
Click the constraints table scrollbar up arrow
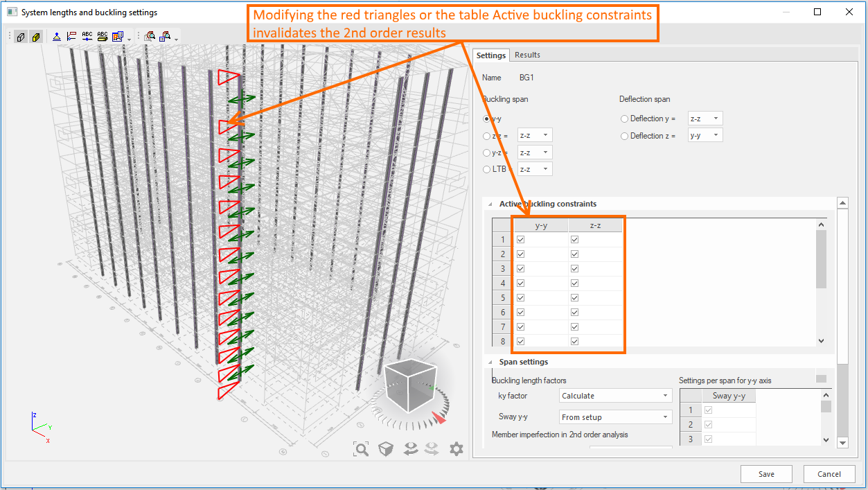pos(822,225)
